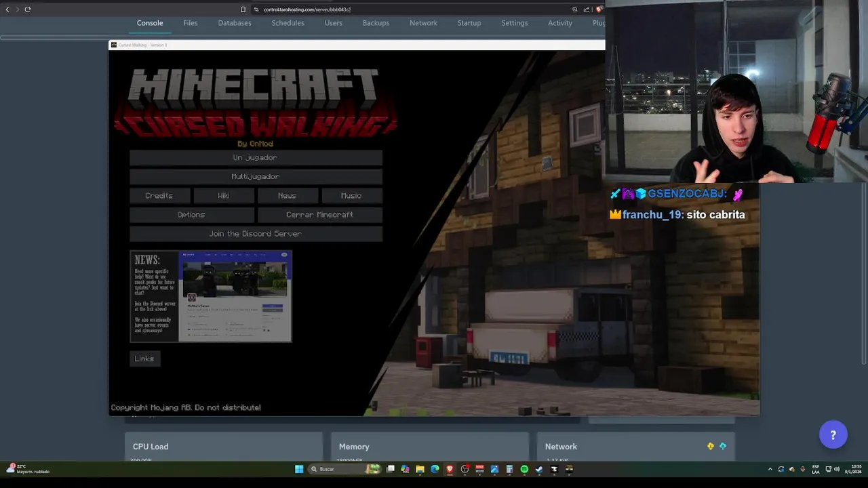Open the Credits screen
The height and width of the screenshot is (488, 868).
(159, 195)
